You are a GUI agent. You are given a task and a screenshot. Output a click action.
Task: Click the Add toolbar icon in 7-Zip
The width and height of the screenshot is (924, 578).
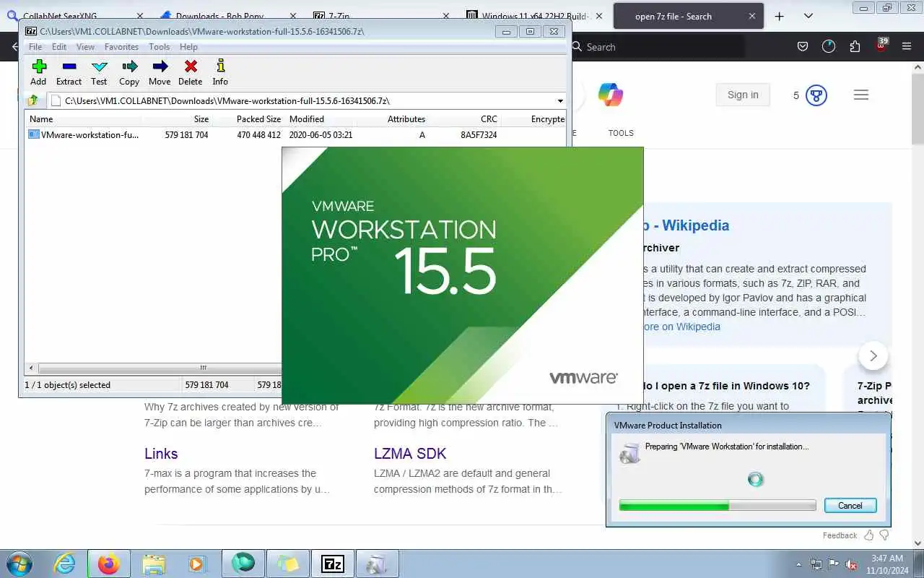[39, 72]
